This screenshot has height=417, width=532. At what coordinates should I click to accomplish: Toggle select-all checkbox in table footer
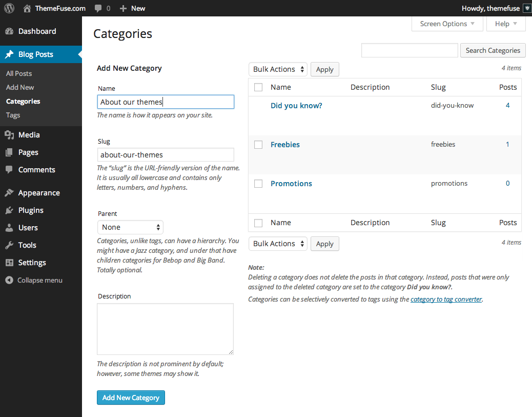tap(258, 223)
